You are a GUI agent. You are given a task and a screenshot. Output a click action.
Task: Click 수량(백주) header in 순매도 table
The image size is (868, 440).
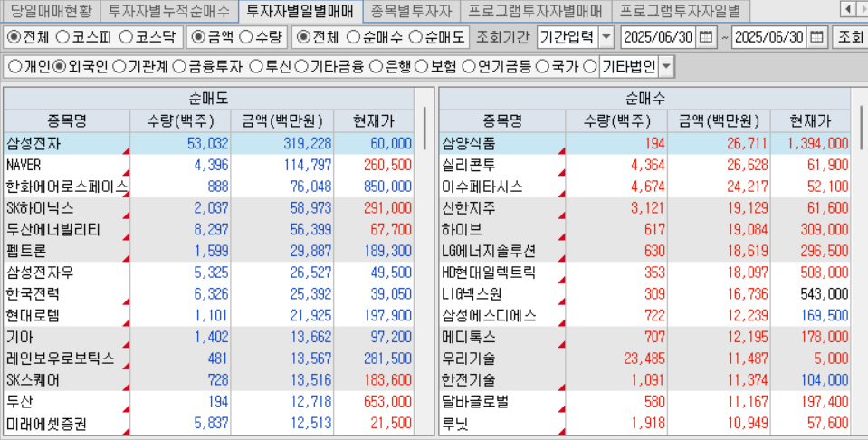(x=180, y=120)
